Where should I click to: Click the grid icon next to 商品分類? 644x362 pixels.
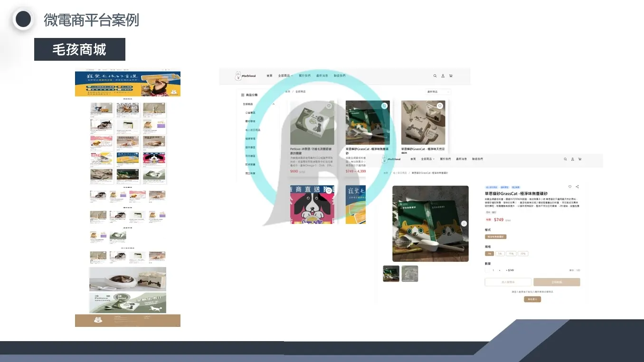pyautogui.click(x=243, y=95)
